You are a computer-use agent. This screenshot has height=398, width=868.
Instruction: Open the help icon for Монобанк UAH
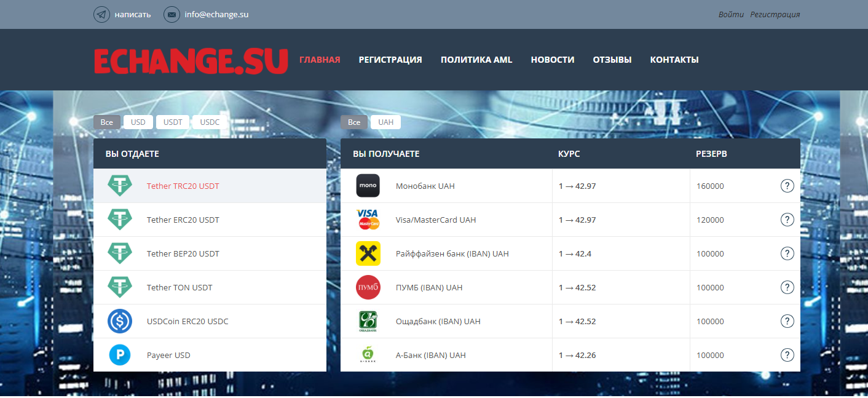[787, 186]
